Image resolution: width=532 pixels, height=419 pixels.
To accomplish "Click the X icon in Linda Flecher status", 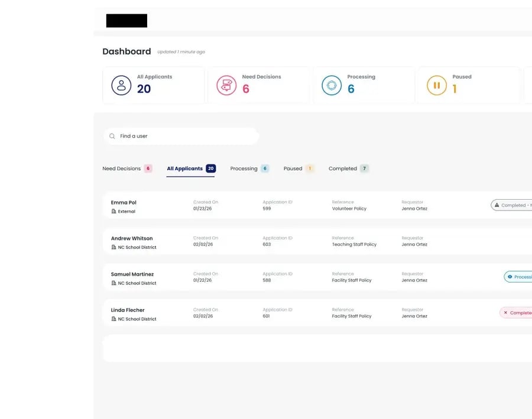I will coord(505,313).
